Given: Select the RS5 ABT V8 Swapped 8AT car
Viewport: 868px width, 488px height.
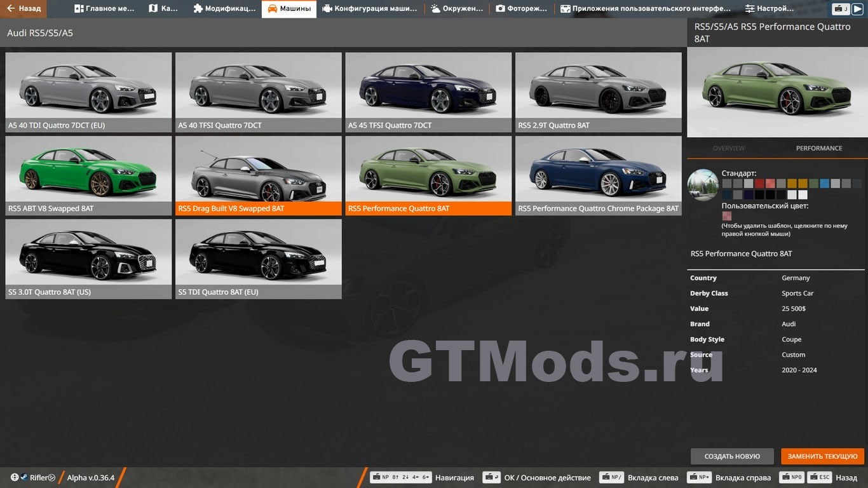Looking at the screenshot, I should point(88,175).
